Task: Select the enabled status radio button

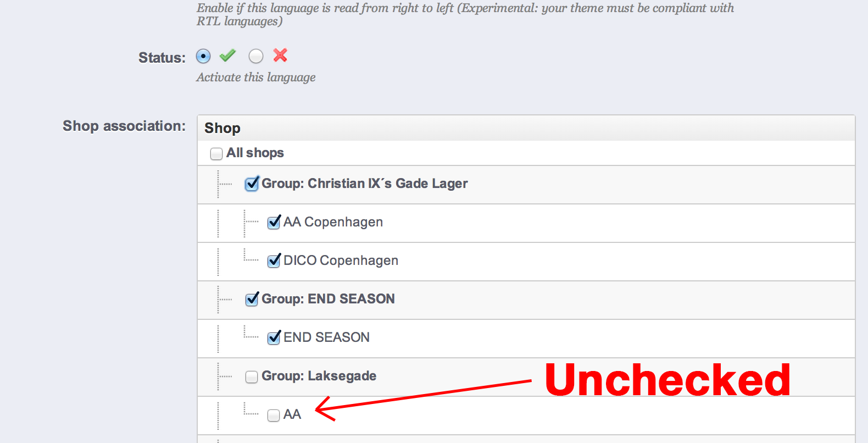Action: (x=203, y=56)
